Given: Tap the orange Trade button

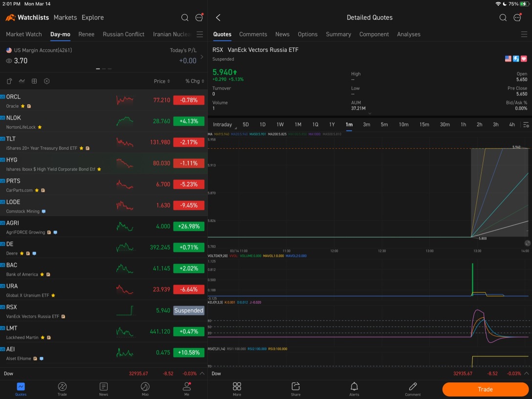Looking at the screenshot, I should coord(485,389).
